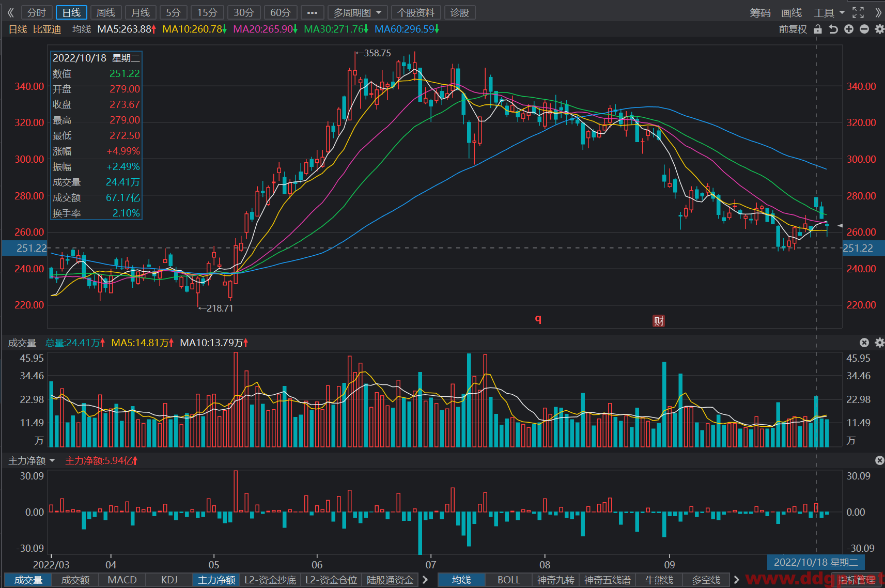Expand the 多周期图 dropdown
The width and height of the screenshot is (885, 588).
tap(357, 12)
